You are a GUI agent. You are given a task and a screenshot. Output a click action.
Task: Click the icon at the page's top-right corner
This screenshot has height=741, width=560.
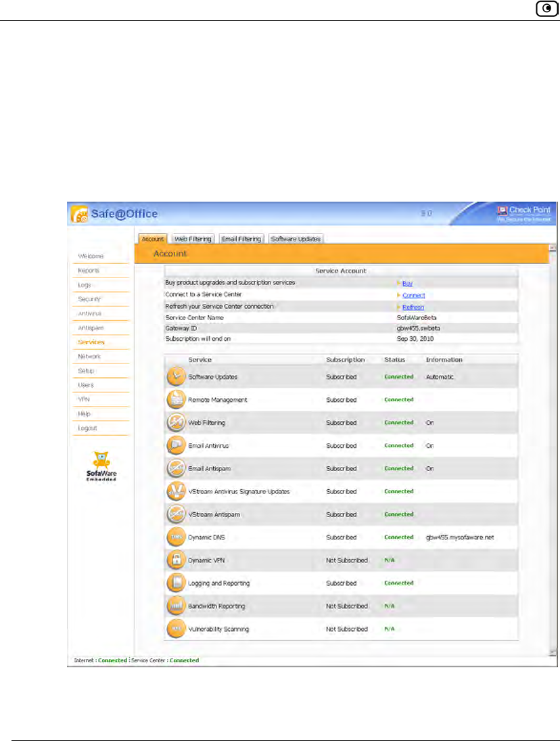[546, 9]
